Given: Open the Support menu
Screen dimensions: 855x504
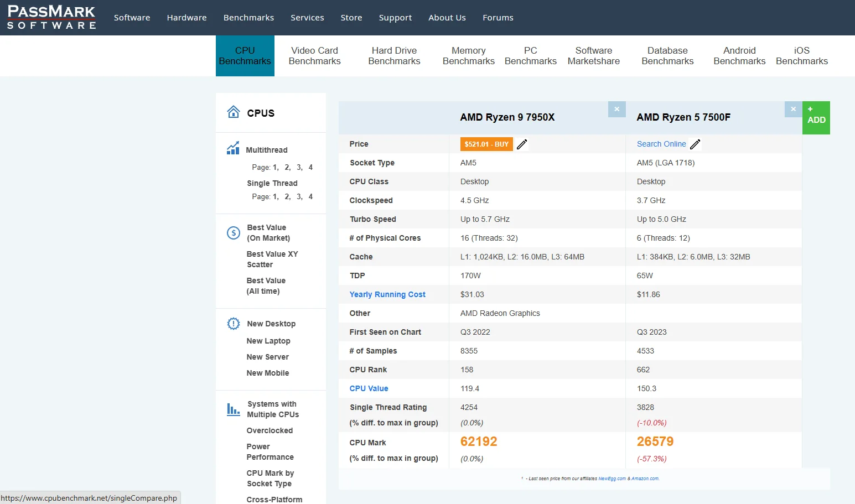Looking at the screenshot, I should pyautogui.click(x=395, y=18).
